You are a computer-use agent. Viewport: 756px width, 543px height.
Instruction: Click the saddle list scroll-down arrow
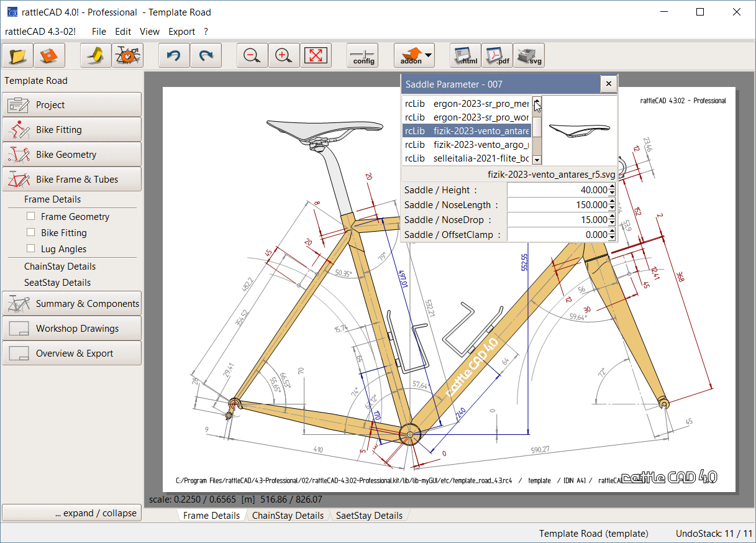537,160
